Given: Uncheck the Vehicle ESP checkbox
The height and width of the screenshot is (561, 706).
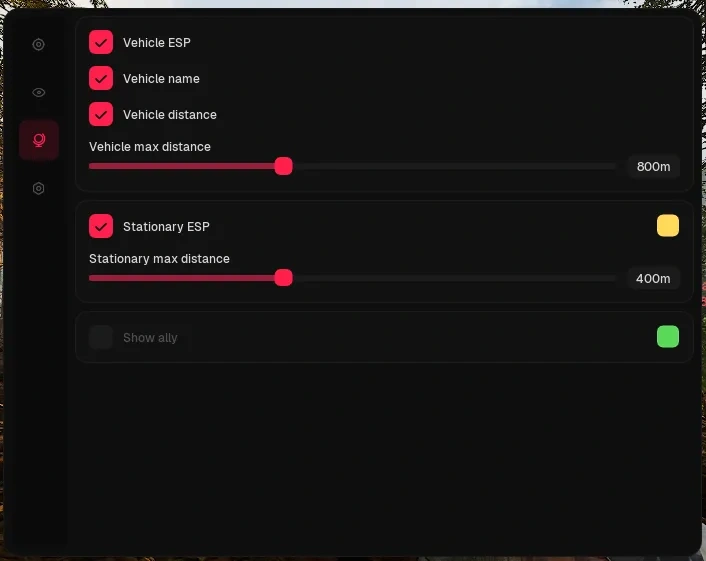Looking at the screenshot, I should coord(101,42).
